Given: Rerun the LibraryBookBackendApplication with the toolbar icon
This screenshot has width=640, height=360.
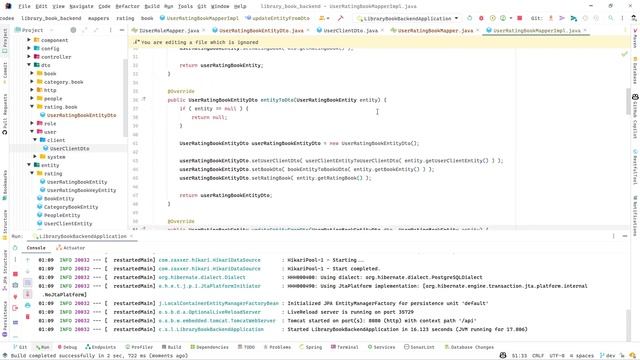Looking at the screenshot, I should tap(469, 18).
